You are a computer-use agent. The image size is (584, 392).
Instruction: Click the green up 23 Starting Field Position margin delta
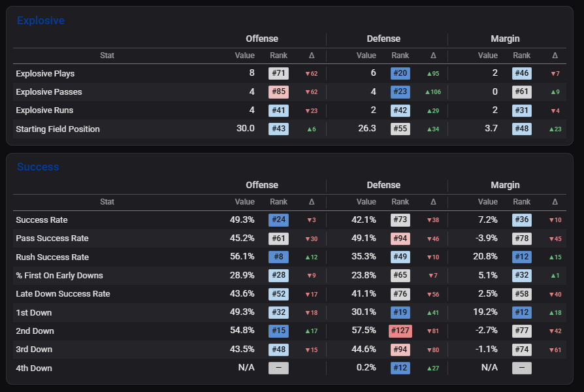click(555, 129)
